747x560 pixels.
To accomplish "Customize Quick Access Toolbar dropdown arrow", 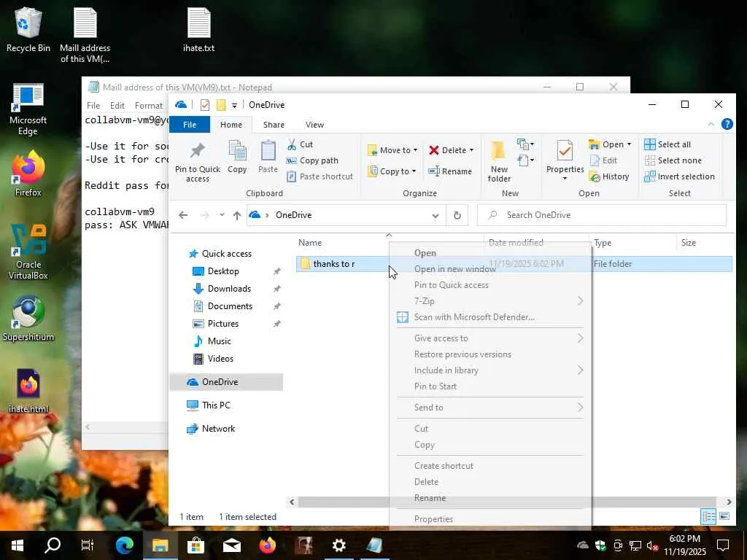I will point(234,105).
